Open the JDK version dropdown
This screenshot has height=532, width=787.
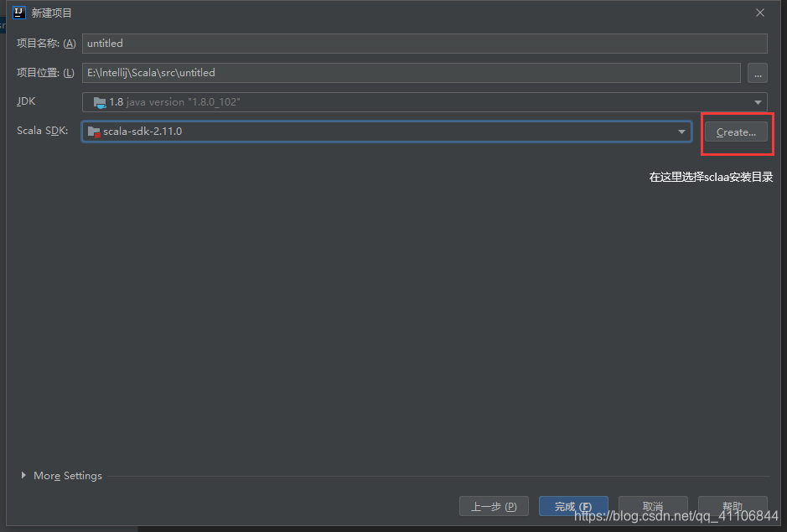pos(425,102)
